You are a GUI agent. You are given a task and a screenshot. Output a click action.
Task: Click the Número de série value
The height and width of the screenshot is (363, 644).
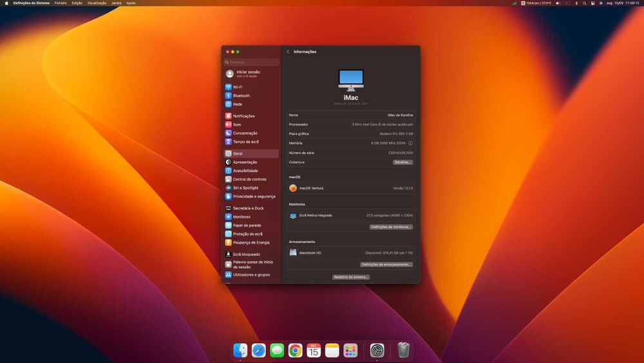(x=401, y=153)
